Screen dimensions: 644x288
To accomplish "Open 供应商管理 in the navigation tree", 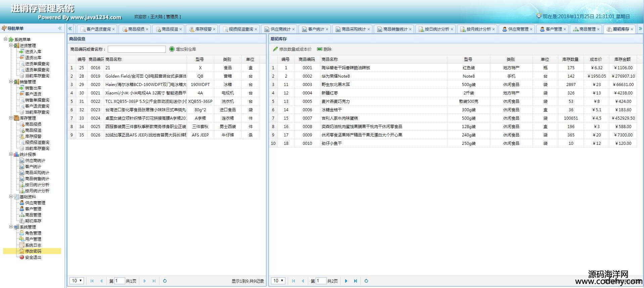I will [x=35, y=203].
